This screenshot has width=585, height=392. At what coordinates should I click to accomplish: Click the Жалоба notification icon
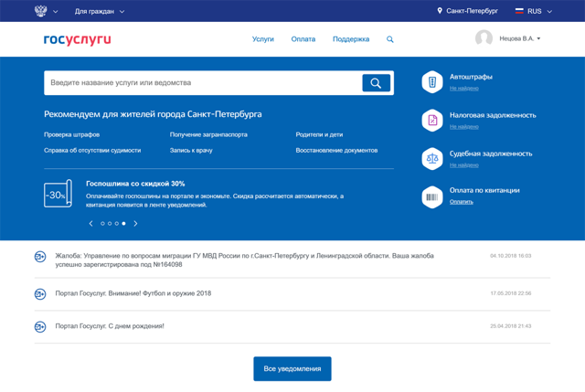pos(40,257)
